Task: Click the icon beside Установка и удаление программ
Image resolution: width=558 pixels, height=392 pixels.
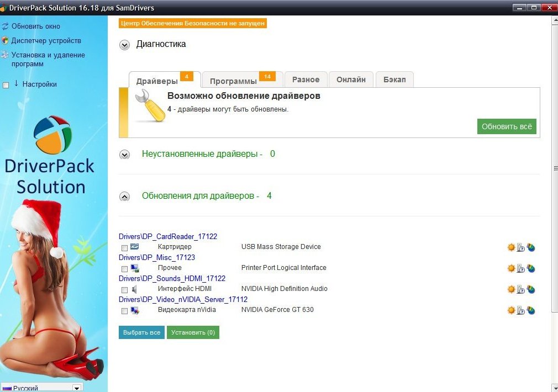Action: click(x=4, y=55)
